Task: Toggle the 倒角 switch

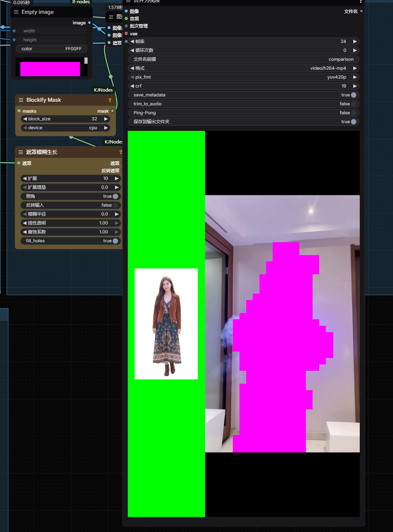Action: click(116, 196)
